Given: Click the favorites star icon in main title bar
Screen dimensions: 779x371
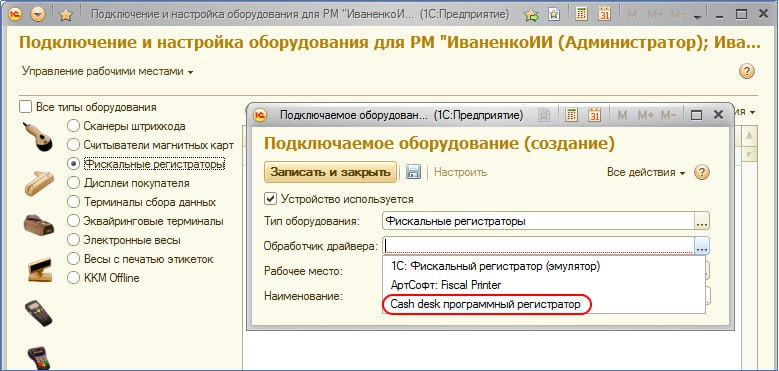Looking at the screenshot, I should click(x=66, y=15).
